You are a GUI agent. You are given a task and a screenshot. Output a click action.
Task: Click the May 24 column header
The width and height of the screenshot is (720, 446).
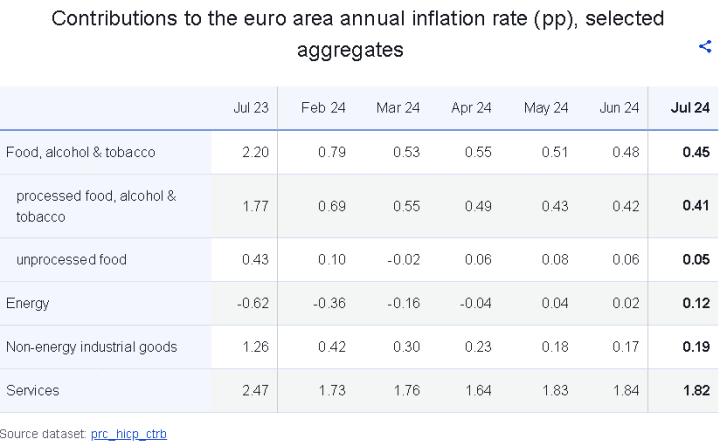pyautogui.click(x=546, y=108)
